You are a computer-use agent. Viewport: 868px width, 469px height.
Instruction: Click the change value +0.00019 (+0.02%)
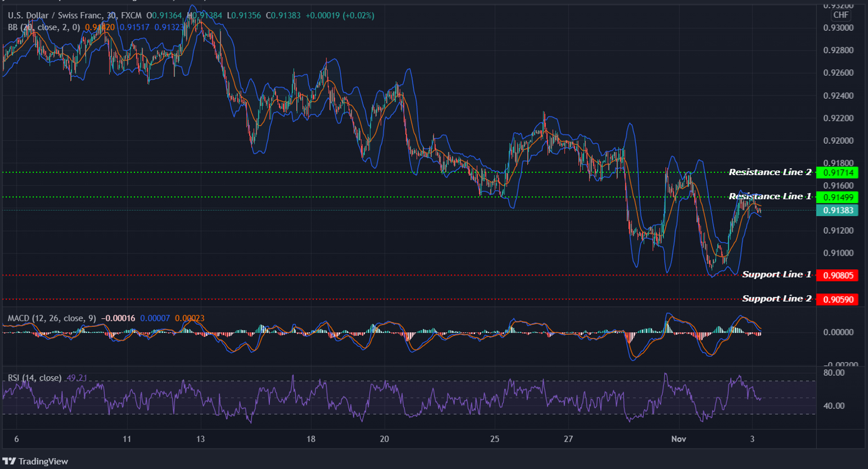pyautogui.click(x=340, y=15)
